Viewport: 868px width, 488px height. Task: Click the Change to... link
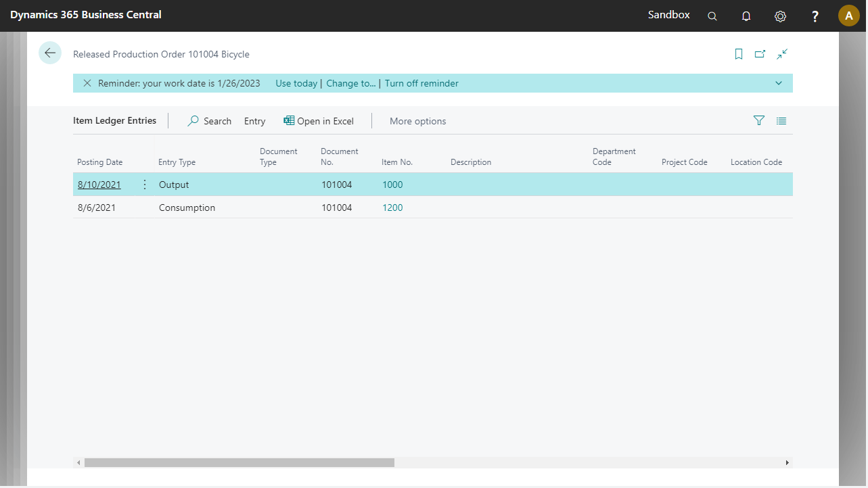coord(351,83)
